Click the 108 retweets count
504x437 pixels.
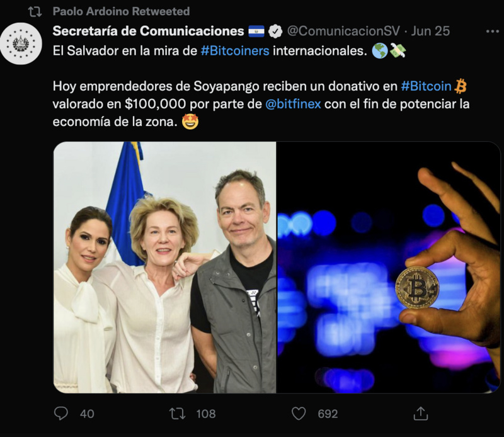click(x=206, y=414)
